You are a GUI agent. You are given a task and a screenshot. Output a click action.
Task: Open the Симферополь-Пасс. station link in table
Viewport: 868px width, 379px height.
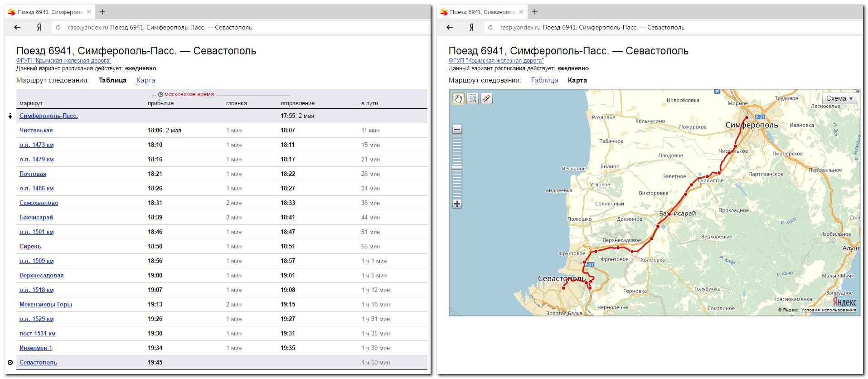(48, 116)
